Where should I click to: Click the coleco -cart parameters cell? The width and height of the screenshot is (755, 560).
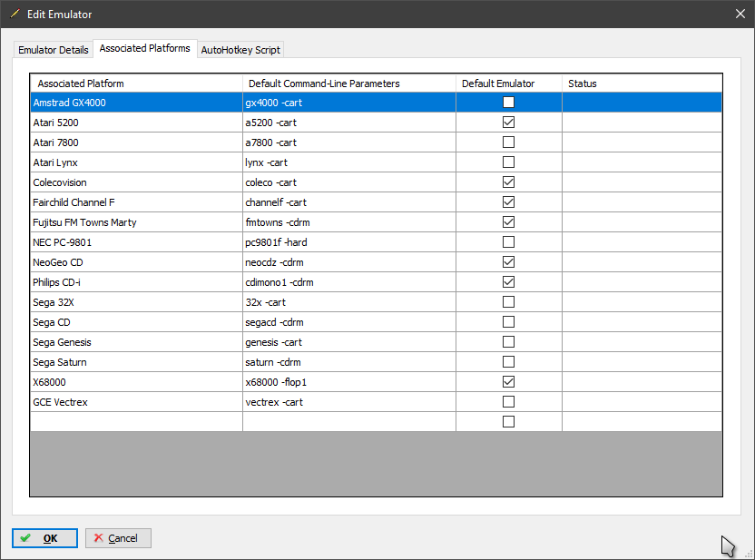pyautogui.click(x=349, y=182)
